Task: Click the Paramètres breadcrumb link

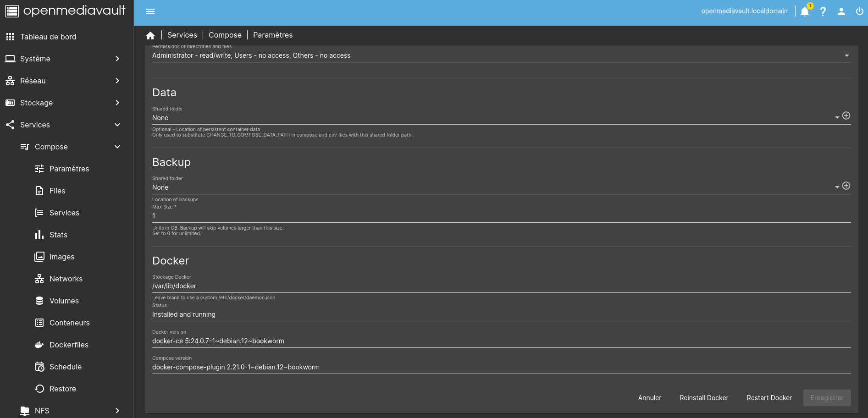Action: click(273, 35)
